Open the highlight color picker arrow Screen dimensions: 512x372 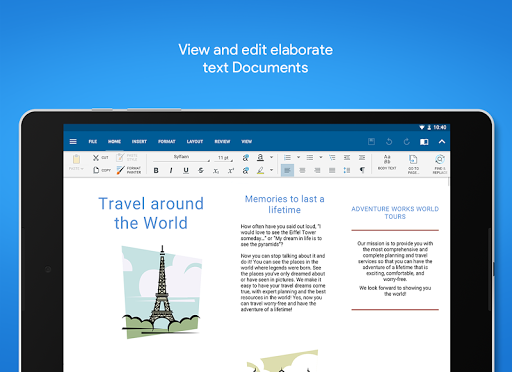pos(272,170)
